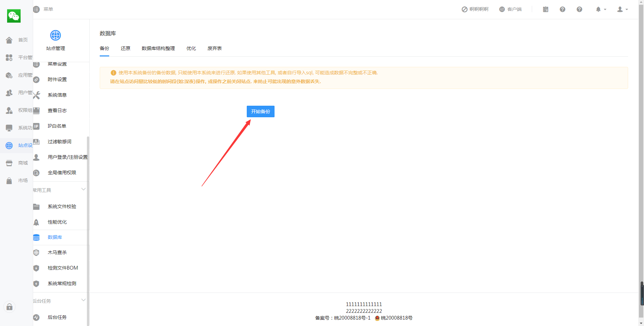Screen dimensions: 644x326
Task: Open user management icon in sidebar
Action: (9, 93)
